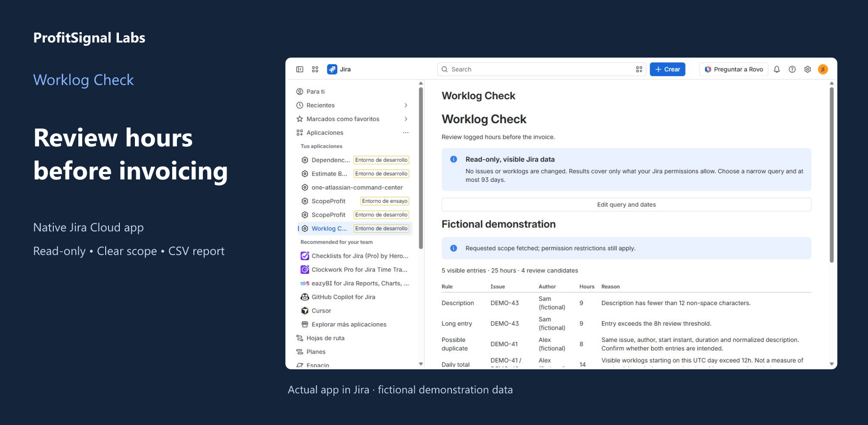Viewport: 868px width, 425px height.
Task: Expand Marcados como favoritos chevron
Action: (406, 119)
